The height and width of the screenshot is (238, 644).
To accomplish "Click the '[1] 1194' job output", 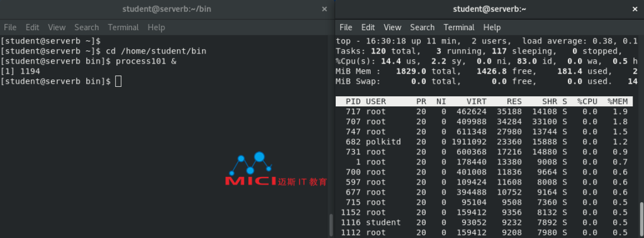I will click(x=20, y=71).
